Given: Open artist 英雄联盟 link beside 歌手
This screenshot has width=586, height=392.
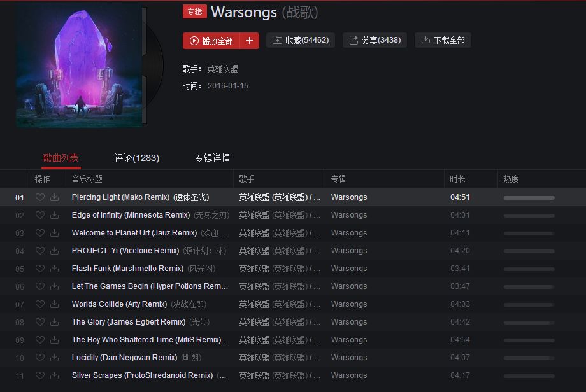Looking at the screenshot, I should coord(223,69).
